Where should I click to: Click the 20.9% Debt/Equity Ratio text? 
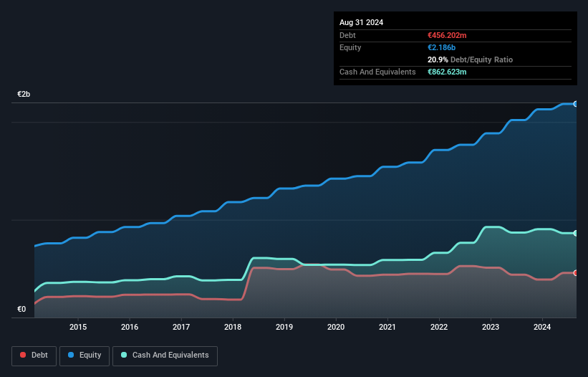(470, 59)
